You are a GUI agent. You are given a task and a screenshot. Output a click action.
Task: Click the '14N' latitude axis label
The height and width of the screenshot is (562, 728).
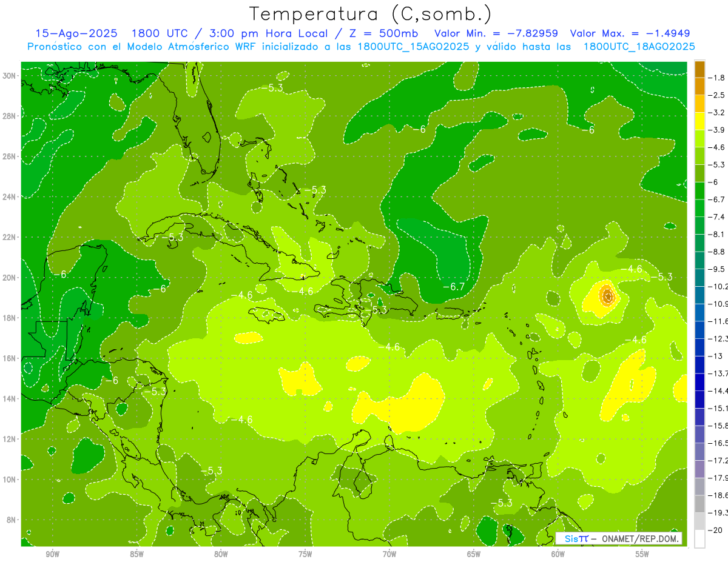click(10, 398)
